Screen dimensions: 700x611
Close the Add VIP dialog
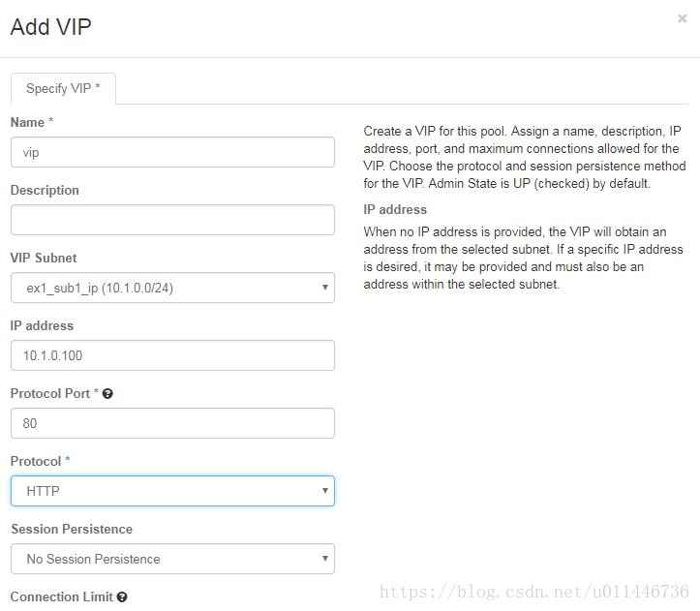[682, 18]
